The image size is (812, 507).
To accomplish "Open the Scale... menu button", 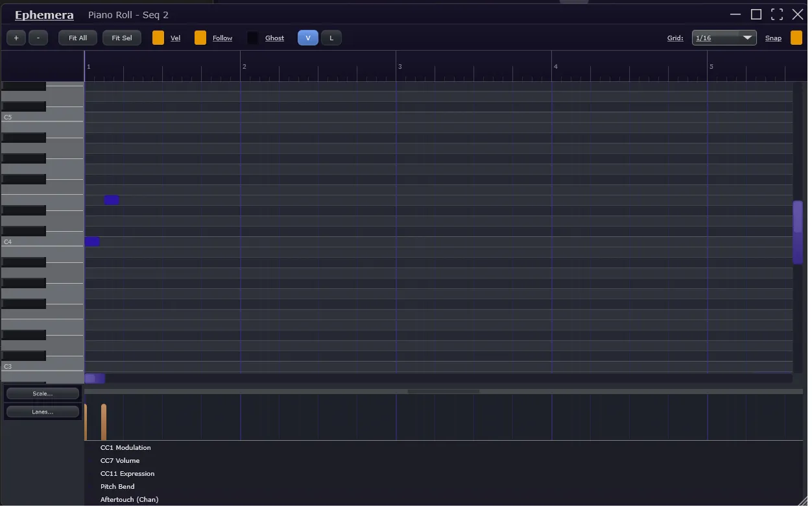I will (x=43, y=393).
